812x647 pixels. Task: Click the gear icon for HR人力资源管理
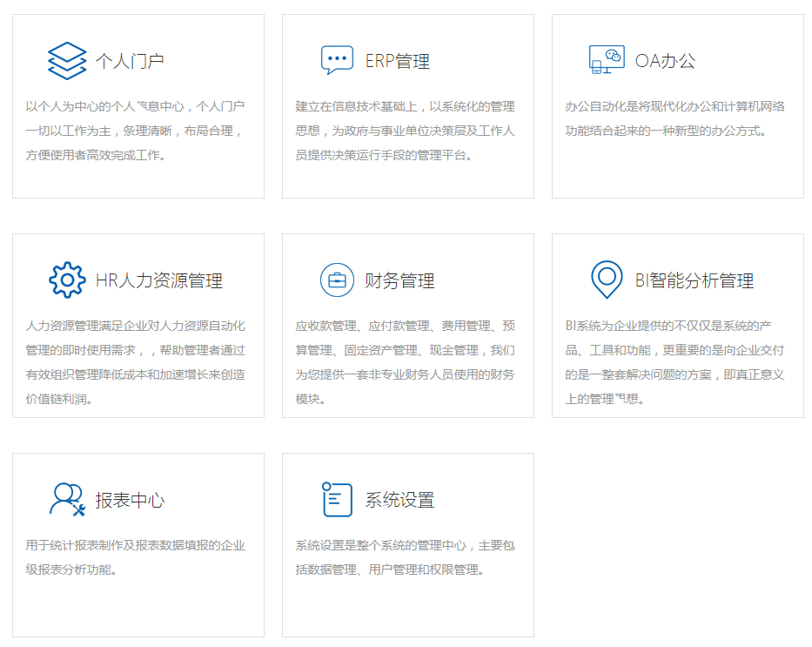[67, 280]
